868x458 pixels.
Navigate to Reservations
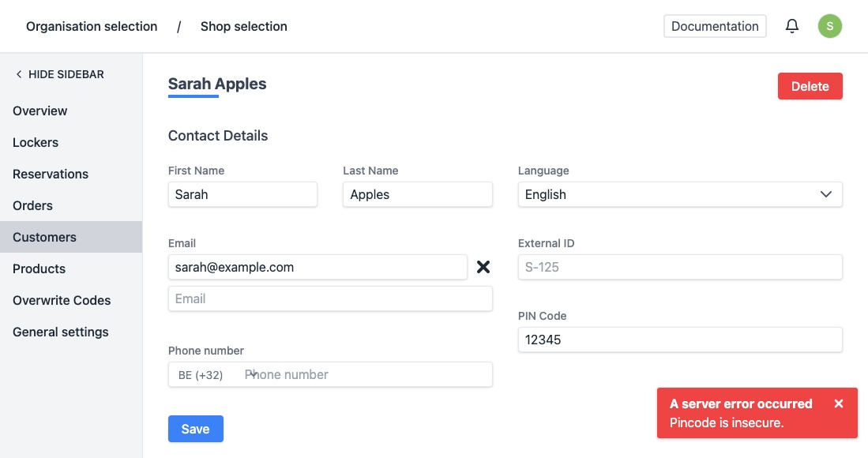pyautogui.click(x=51, y=174)
